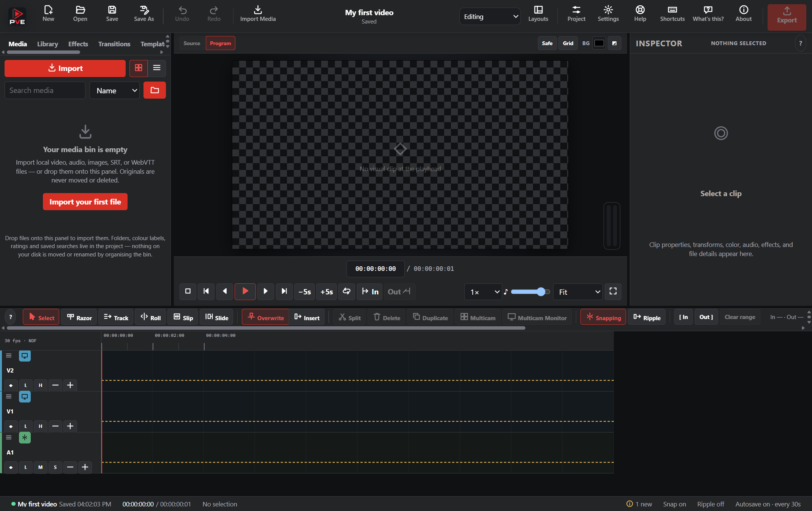Viewport: 812px width, 511px height.
Task: Open the Fit zoom dropdown
Action: pos(578,292)
